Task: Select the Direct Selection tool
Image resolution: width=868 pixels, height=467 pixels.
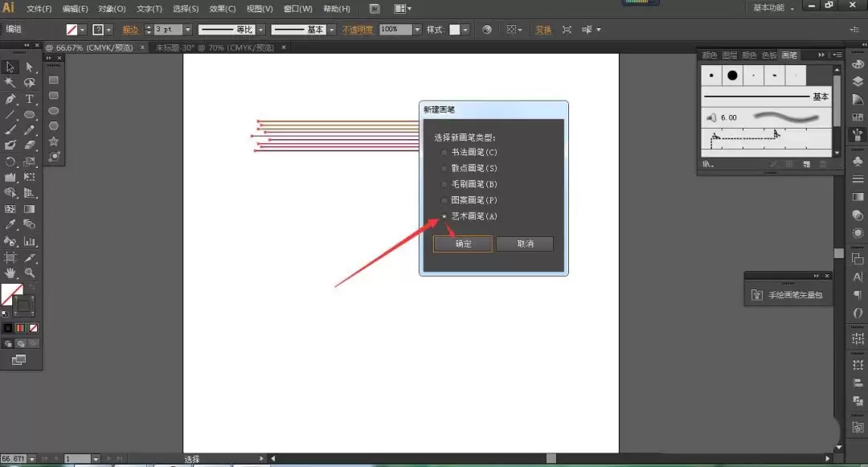Action: tap(30, 67)
